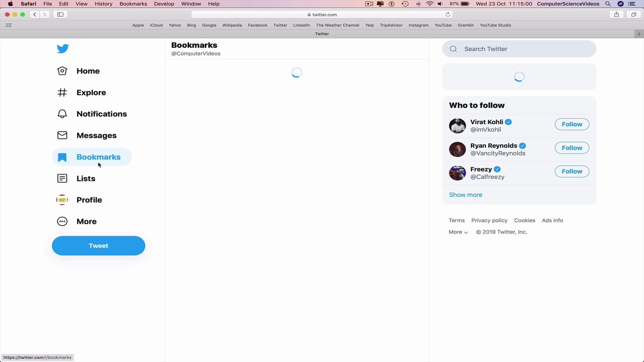Open the View menu
This screenshot has height=362, width=644.
click(x=82, y=4)
